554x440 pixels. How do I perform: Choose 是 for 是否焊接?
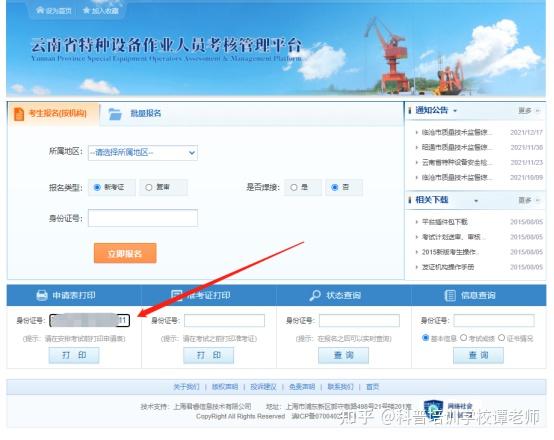[294, 187]
